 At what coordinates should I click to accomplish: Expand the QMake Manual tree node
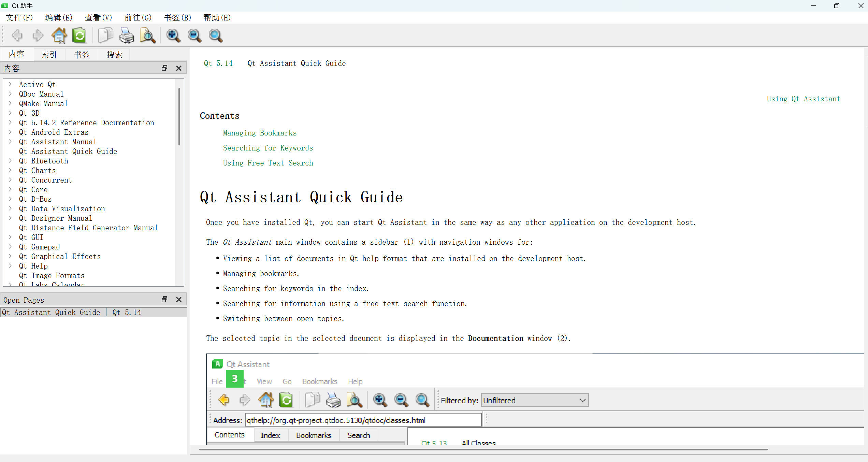click(10, 103)
